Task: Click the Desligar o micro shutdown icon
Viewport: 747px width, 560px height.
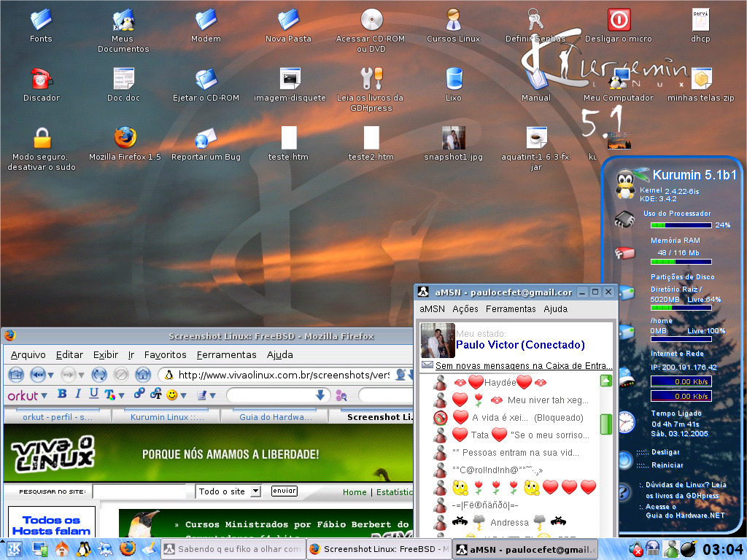Action: tap(619, 20)
